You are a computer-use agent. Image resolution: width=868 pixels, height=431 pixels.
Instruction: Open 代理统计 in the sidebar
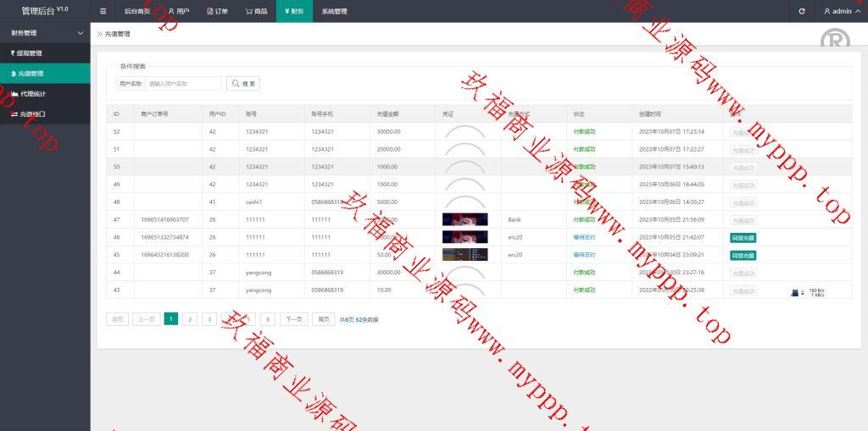pos(33,94)
